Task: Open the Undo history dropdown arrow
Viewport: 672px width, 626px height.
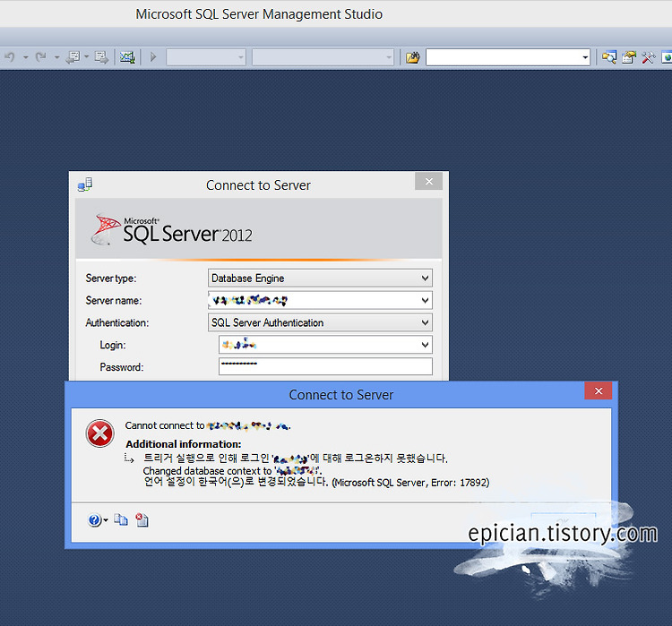Action: click(26, 57)
